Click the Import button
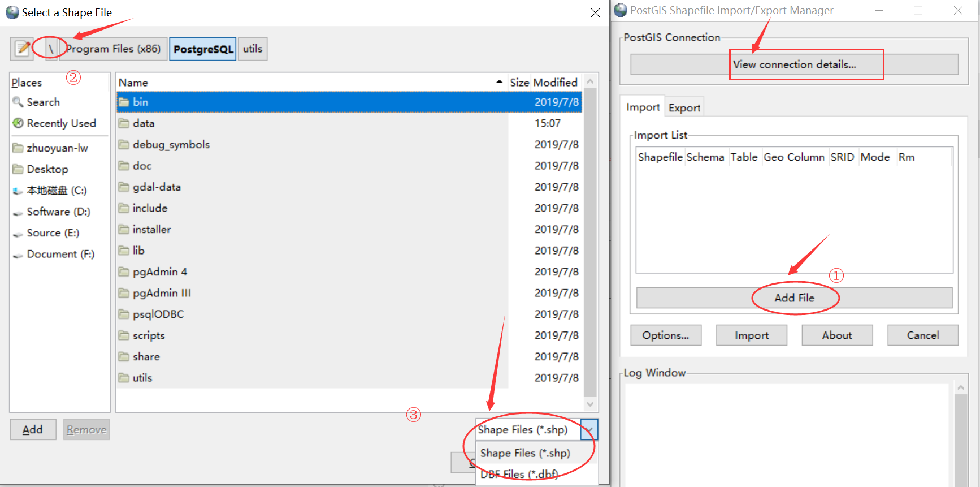Screen dimensions: 980x487 click(752, 335)
